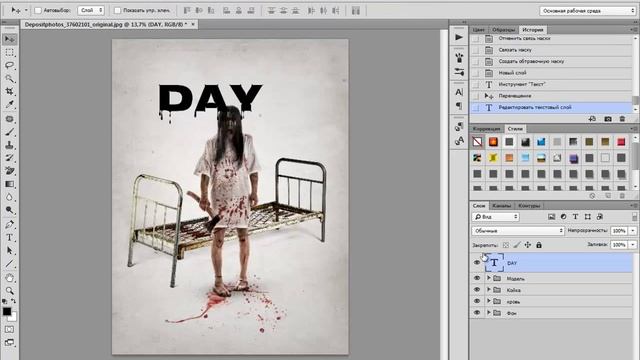This screenshot has height=360, width=640.
Task: Enable the Auto-select checkbox
Action: click(x=38, y=10)
